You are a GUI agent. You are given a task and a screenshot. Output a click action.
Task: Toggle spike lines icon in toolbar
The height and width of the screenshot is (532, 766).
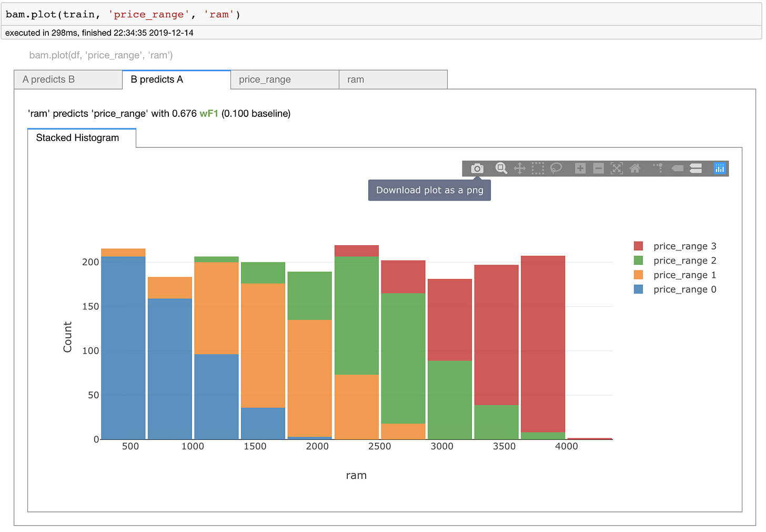pos(659,168)
